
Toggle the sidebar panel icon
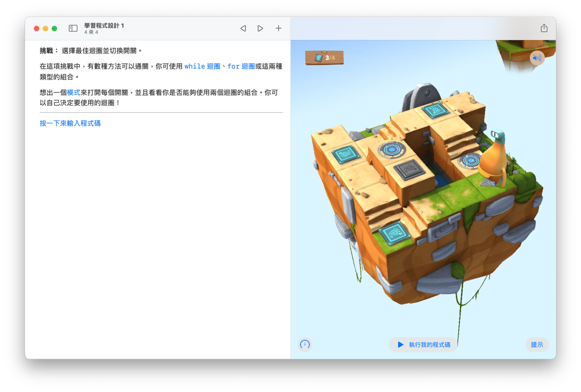(x=73, y=29)
